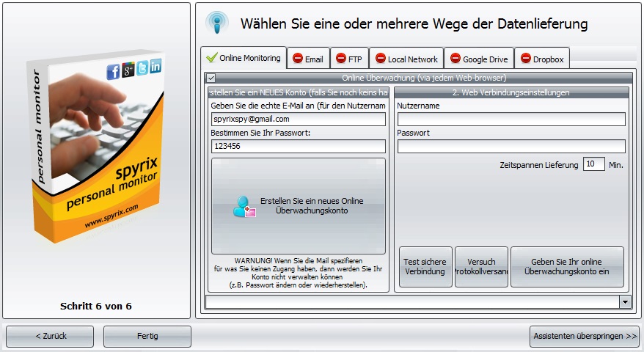Click the broadcast signal icon beside the heading
644x352 pixels.
pyautogui.click(x=217, y=22)
